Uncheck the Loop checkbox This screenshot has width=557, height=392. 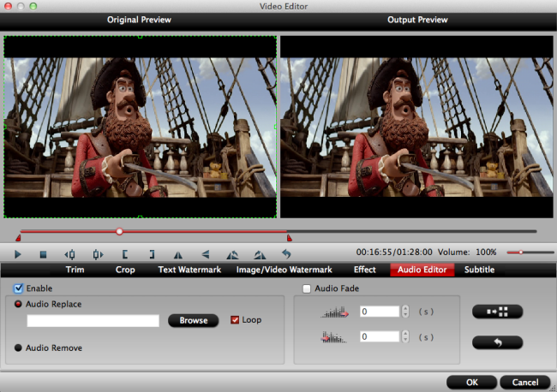[x=235, y=320]
